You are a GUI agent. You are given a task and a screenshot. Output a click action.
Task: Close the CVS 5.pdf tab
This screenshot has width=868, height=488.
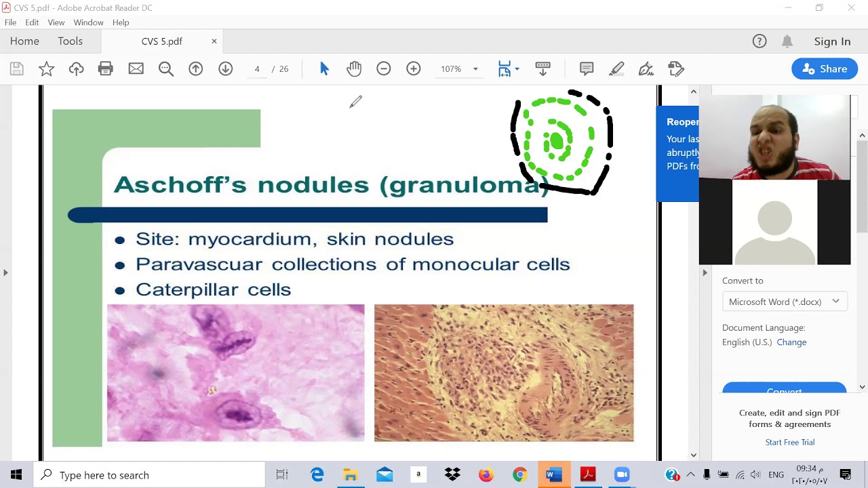tap(214, 41)
